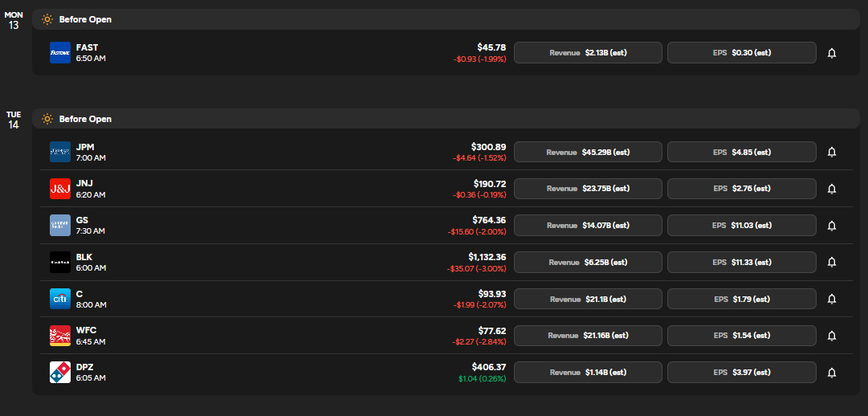Image resolution: width=868 pixels, height=416 pixels.
Task: Click BLK change -$35.07 (-3.00%)
Action: click(x=477, y=269)
